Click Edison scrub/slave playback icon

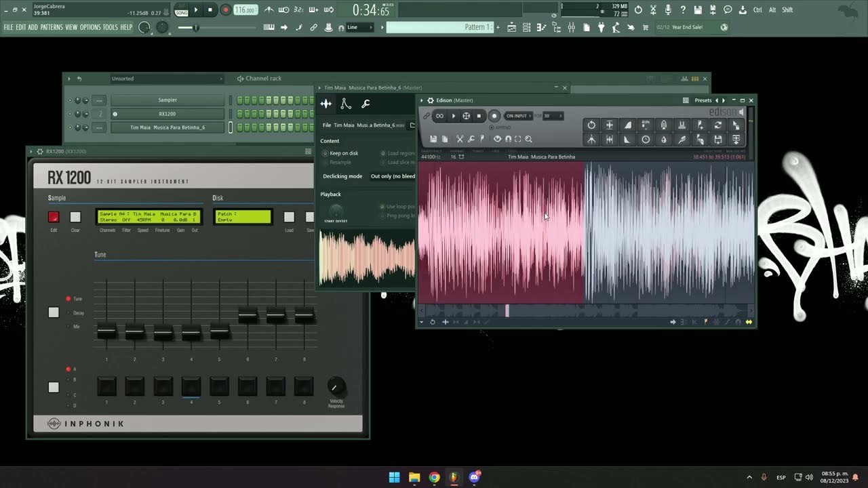click(x=467, y=116)
